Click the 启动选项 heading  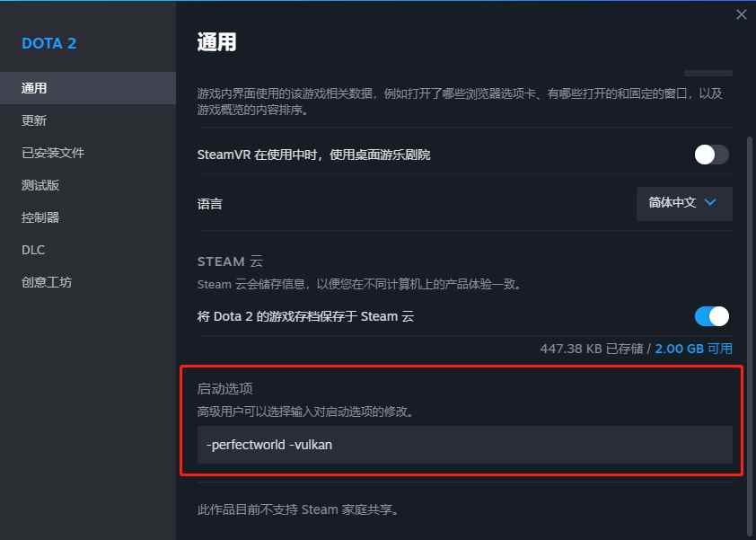click(224, 388)
